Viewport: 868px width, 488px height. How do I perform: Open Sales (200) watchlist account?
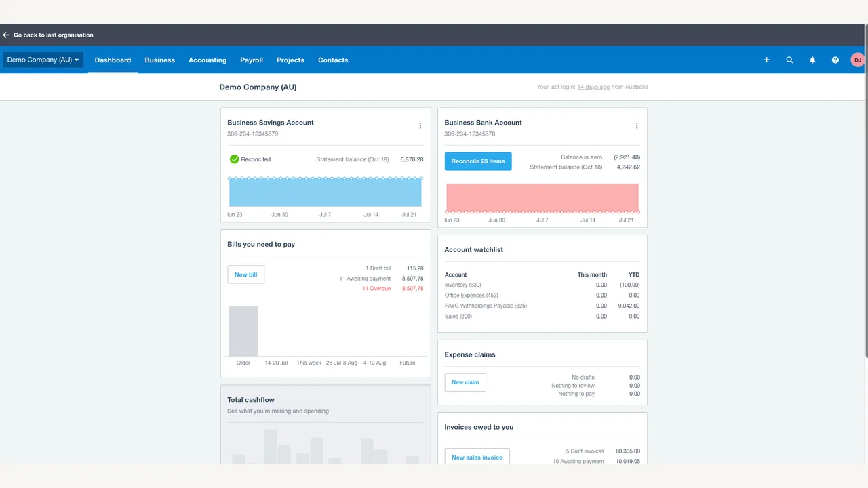[x=458, y=317]
